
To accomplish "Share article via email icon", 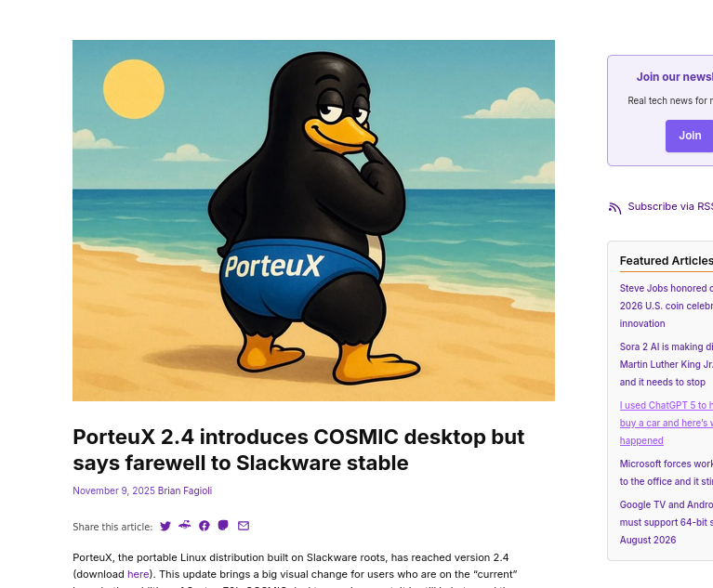I will click(244, 526).
